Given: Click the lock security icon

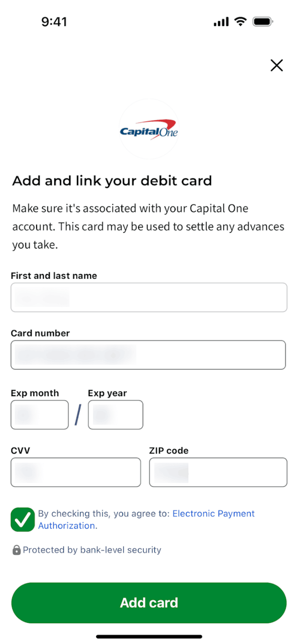Looking at the screenshot, I should 16,550.
